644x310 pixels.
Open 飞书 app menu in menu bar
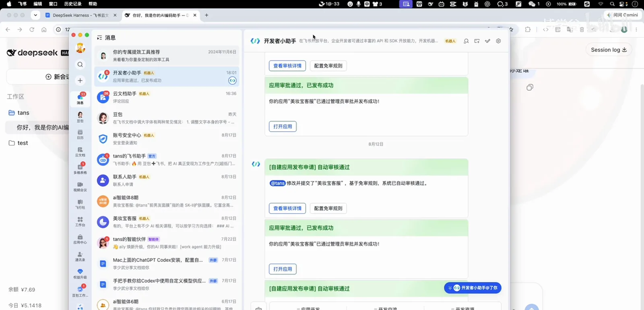pos(22,4)
